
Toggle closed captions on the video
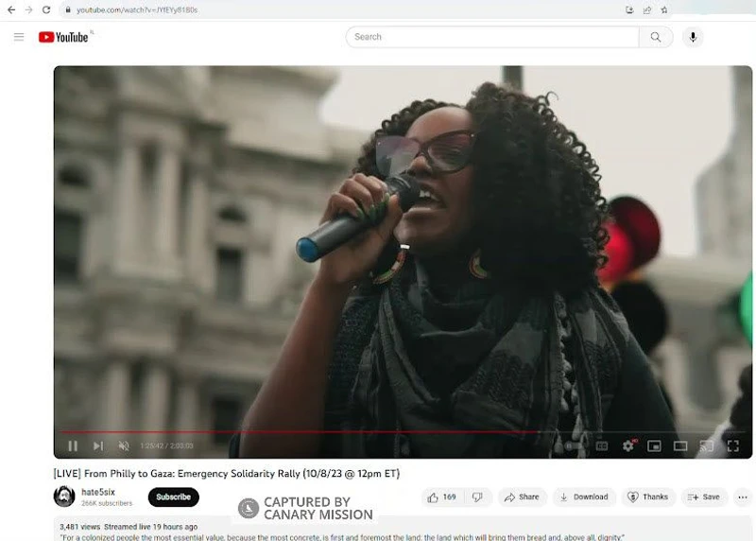(602, 445)
